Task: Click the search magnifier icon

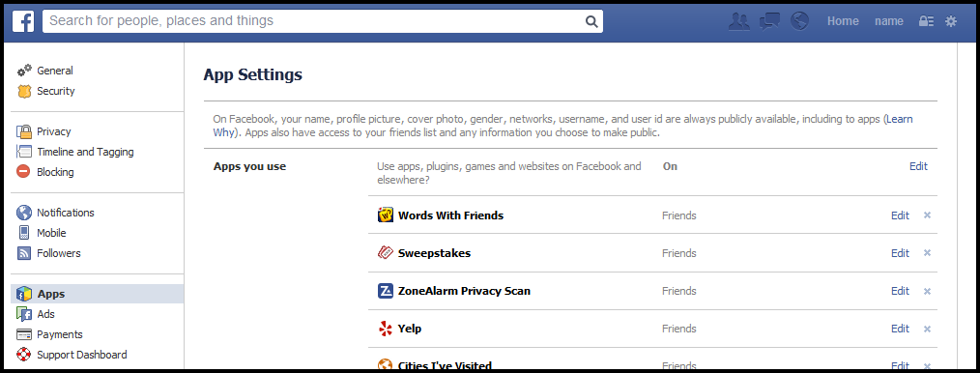Action: point(591,21)
